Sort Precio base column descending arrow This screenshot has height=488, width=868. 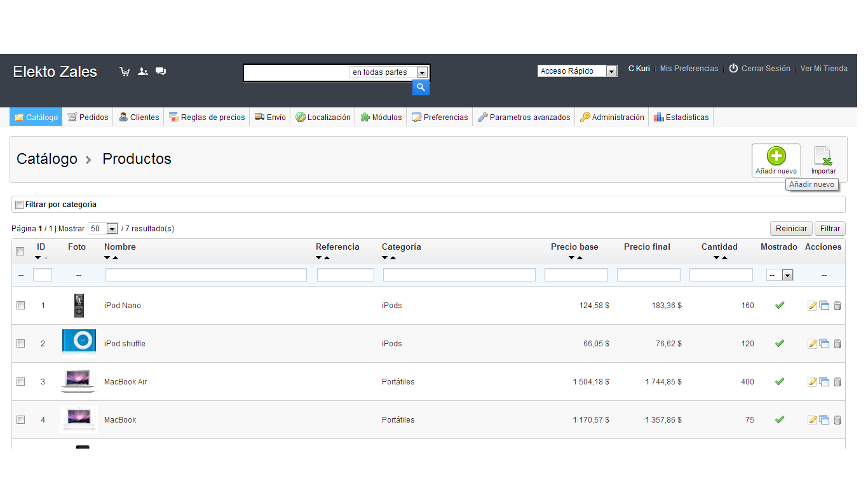point(572,257)
